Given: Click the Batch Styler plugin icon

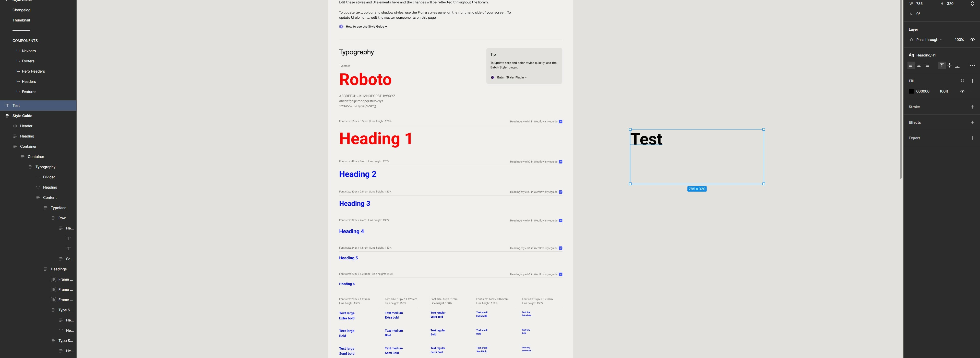Looking at the screenshot, I should 492,77.
